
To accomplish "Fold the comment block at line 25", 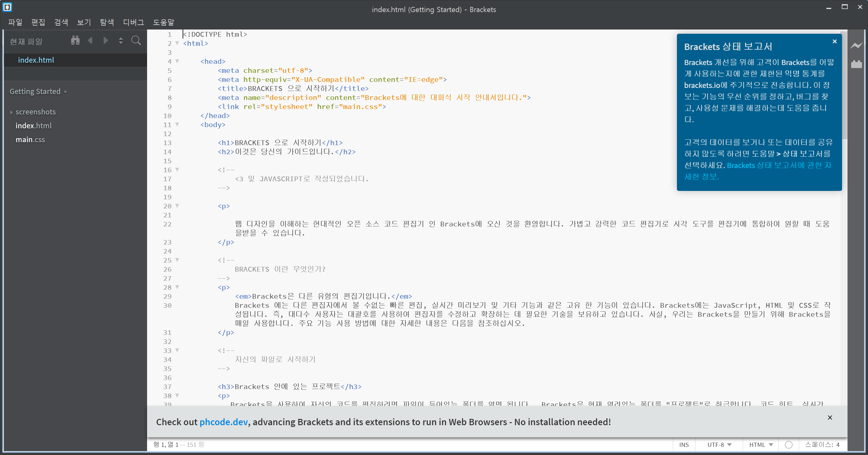I will pos(177,260).
